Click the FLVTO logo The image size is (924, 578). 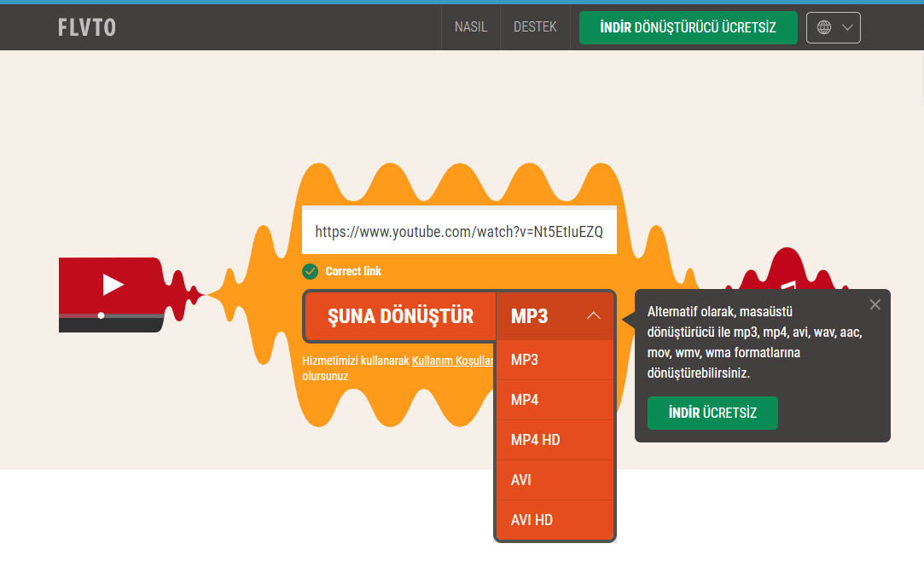point(87,28)
